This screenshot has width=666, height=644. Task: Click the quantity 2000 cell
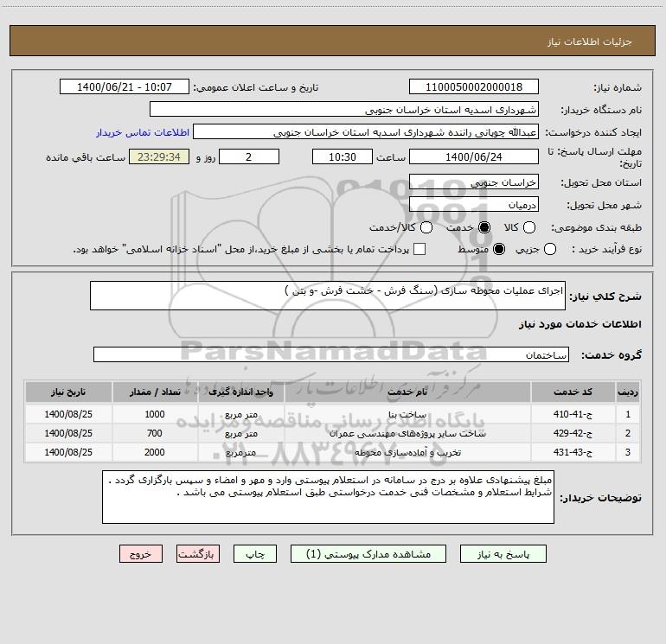[x=155, y=453]
